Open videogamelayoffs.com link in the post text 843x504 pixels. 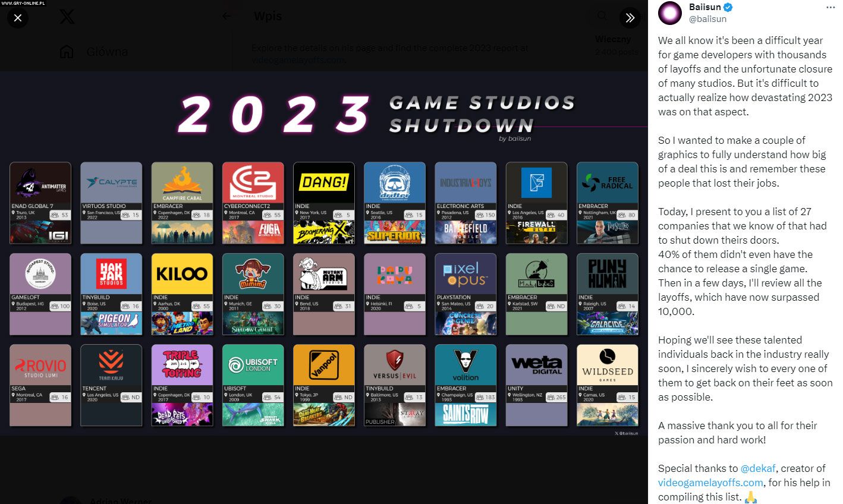[x=710, y=483]
